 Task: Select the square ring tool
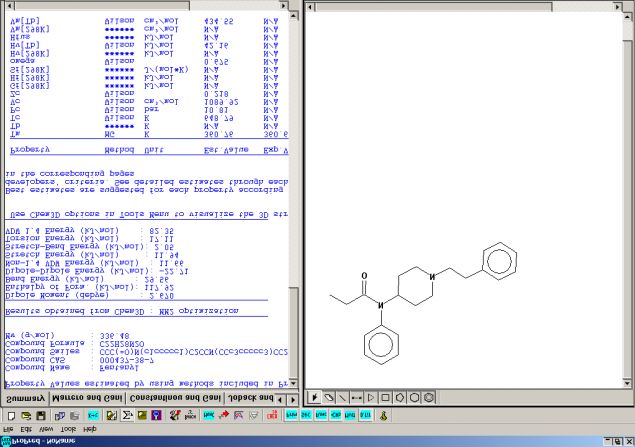tap(385, 398)
